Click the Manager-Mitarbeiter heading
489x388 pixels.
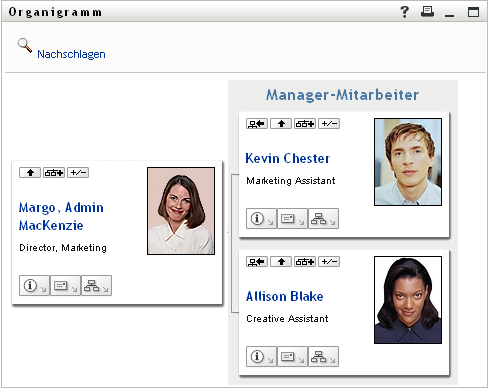(x=342, y=95)
